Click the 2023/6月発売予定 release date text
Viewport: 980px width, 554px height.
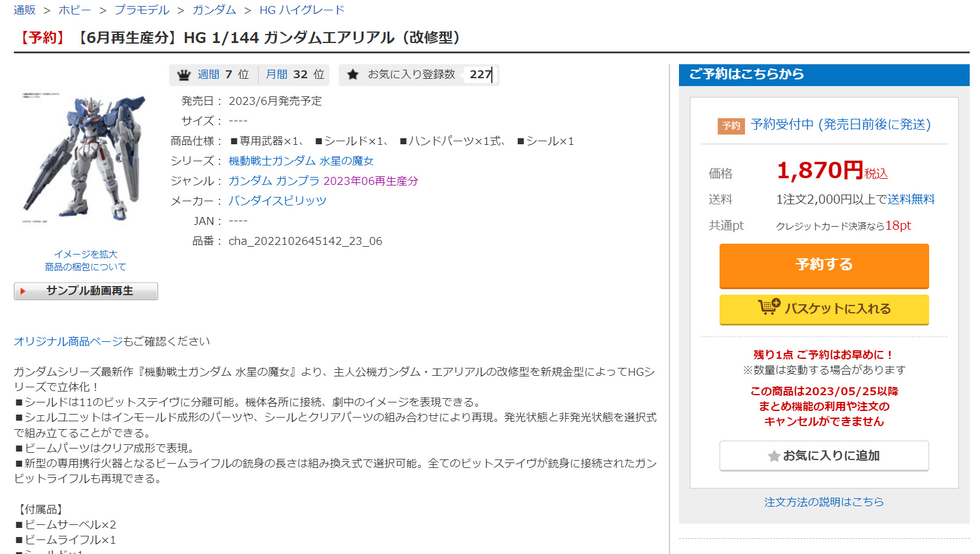[x=275, y=101]
